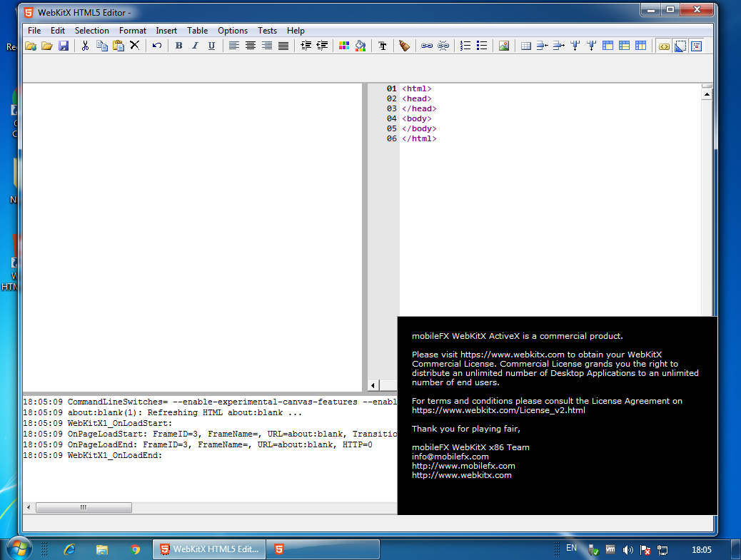Launch Google Chrome from the taskbar
The image size is (741, 560).
pos(136,549)
